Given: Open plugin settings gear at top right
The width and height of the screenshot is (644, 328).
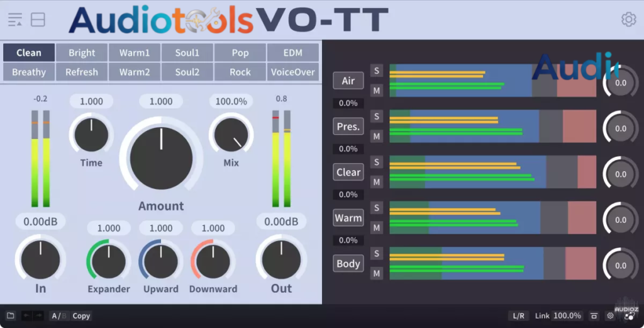Looking at the screenshot, I should pos(628,20).
